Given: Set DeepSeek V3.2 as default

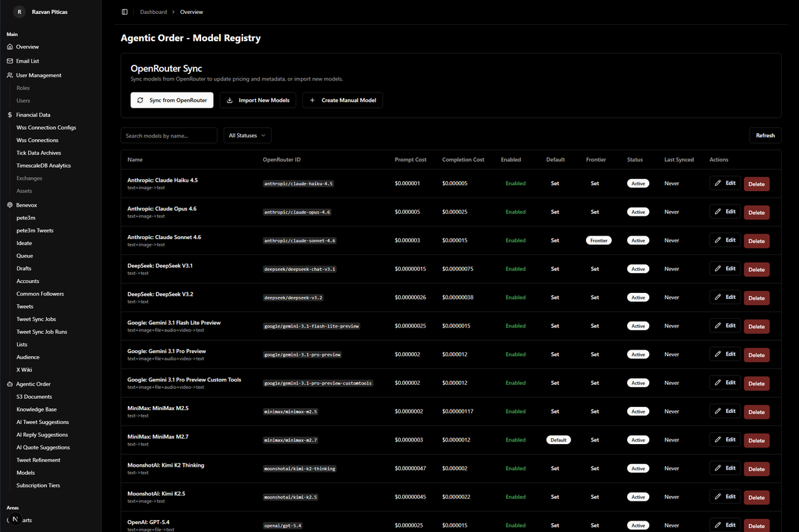Looking at the screenshot, I should (555, 298).
